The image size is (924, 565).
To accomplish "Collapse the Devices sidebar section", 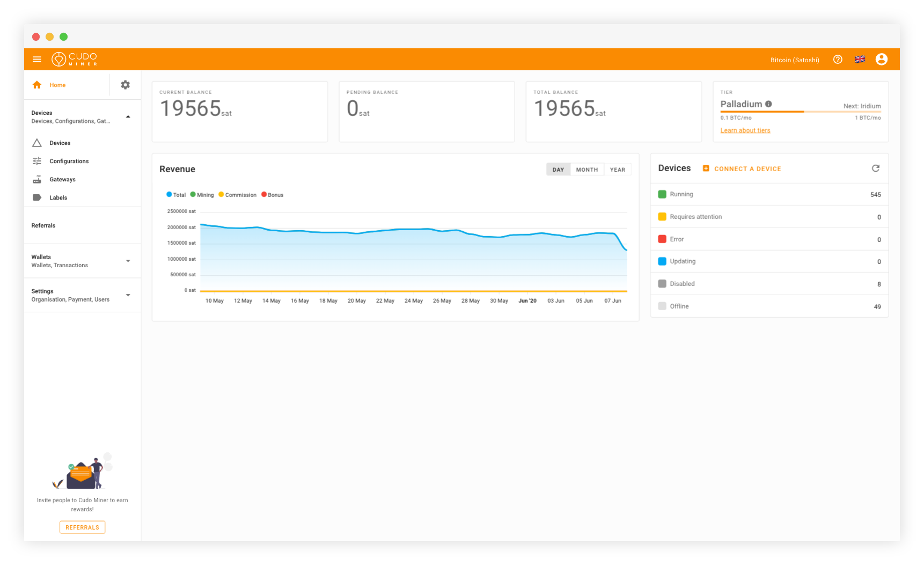I will 128,116.
